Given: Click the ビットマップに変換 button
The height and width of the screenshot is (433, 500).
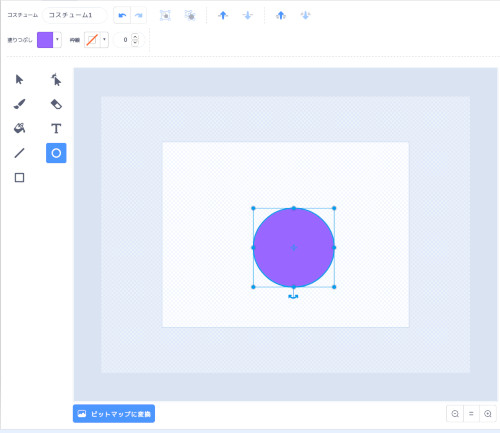Looking at the screenshot, I should tap(114, 414).
